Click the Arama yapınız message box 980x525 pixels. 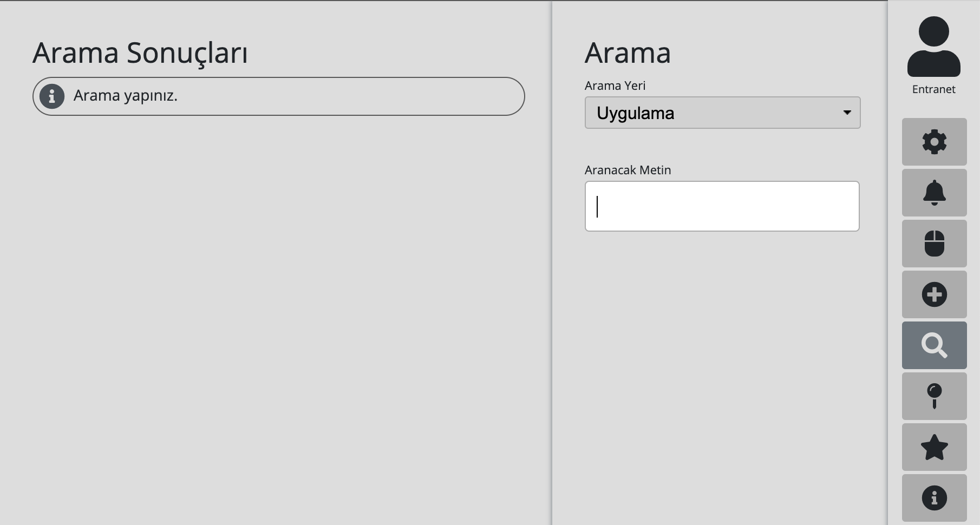point(278,96)
